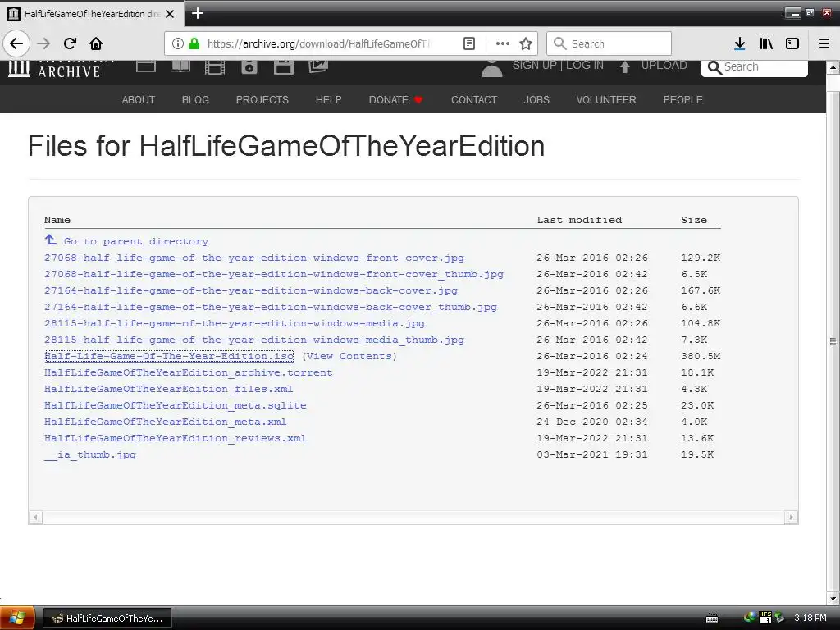Click the user avatar icon
Screen dimensions: 840x630
[492, 69]
